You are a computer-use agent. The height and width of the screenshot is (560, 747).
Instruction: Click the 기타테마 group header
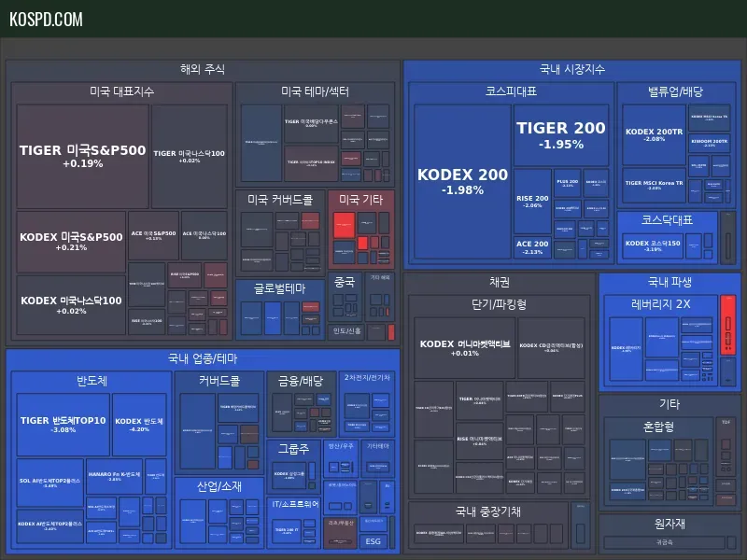[x=378, y=446]
